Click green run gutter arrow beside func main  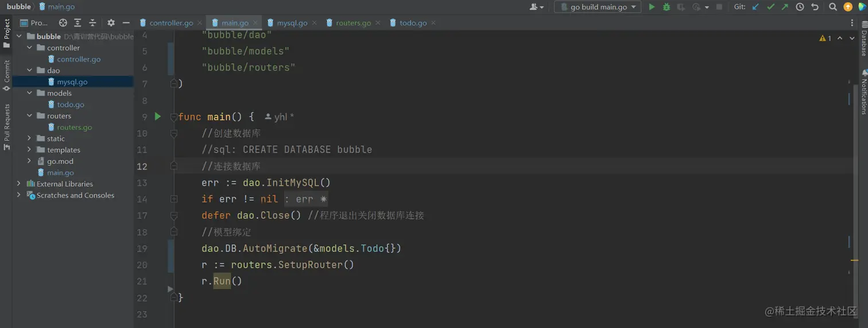(158, 117)
